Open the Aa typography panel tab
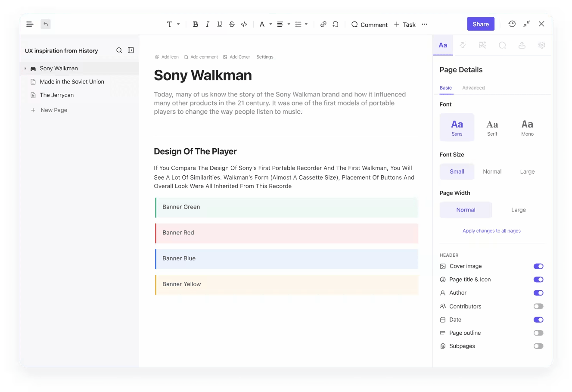Image resolution: width=572 pixels, height=392 pixels. click(443, 45)
